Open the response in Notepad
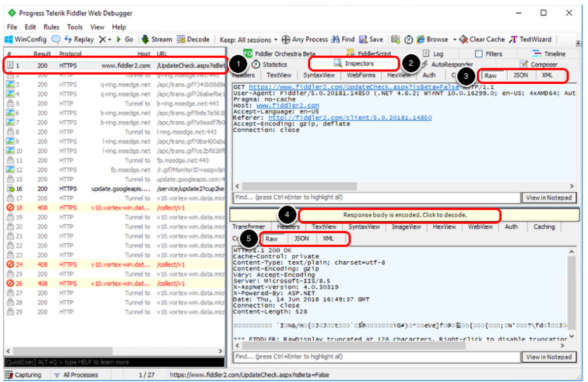This screenshot has width=588, height=382. (x=549, y=356)
